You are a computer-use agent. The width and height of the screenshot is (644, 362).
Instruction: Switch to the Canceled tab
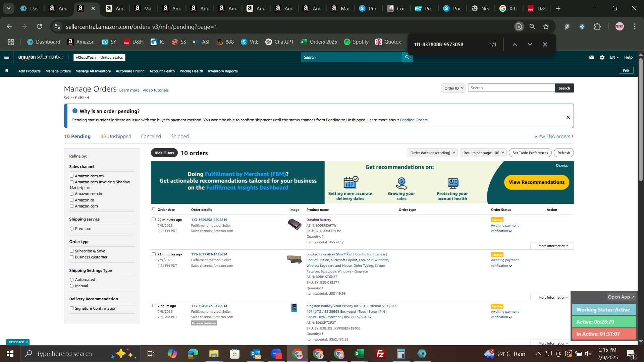[x=151, y=136]
